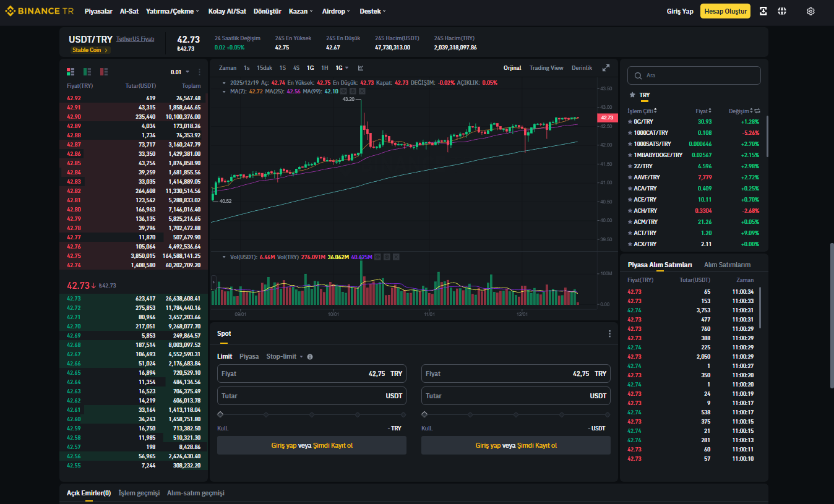Switch chart to Trading View mode
Viewport: 834px width, 504px height.
click(546, 68)
